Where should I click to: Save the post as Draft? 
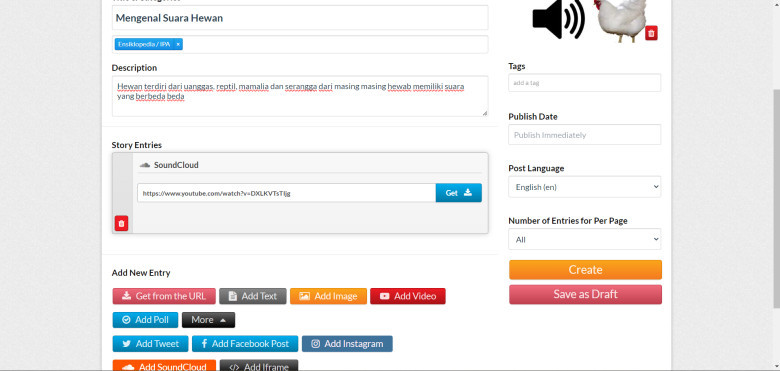585,294
